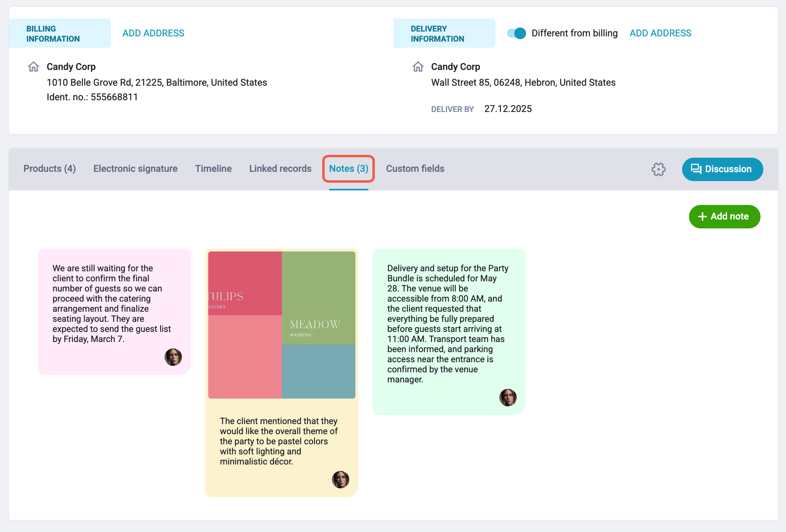The width and height of the screenshot is (786, 532).
Task: Click the billing address home icon
Action: (34, 66)
